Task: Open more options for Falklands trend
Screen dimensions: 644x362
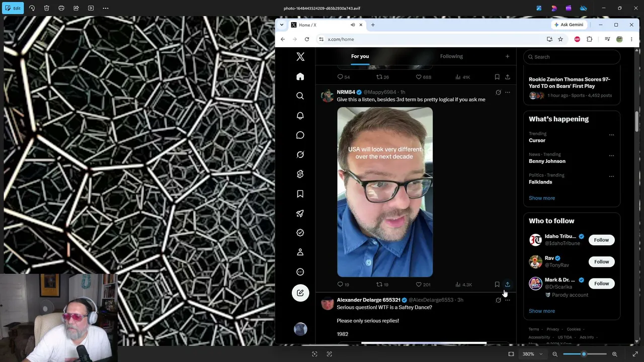Action: tap(611, 176)
